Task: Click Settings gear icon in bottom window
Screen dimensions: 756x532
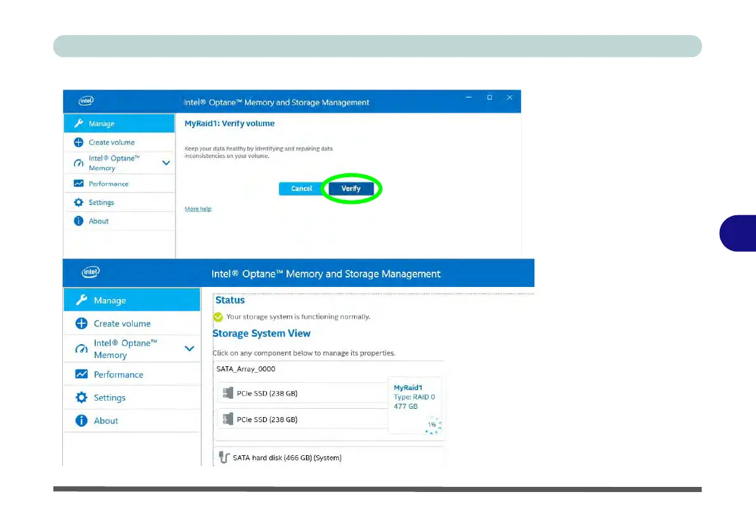Action: 81,397
